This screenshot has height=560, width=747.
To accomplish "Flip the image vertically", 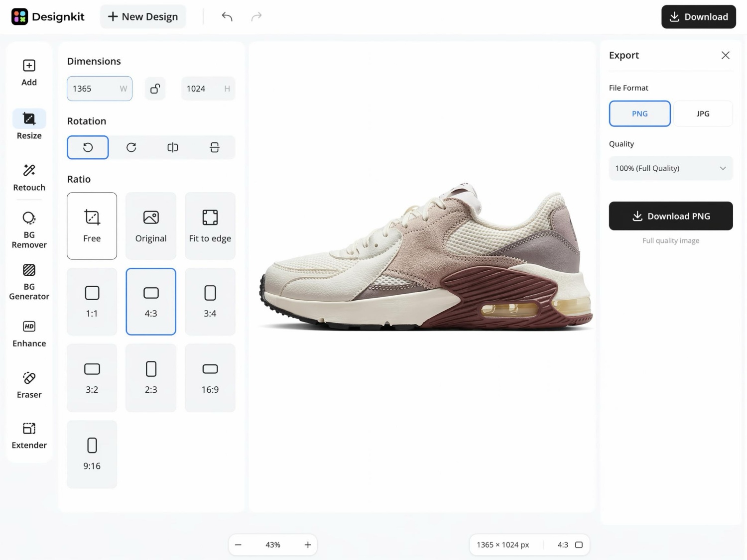I will click(x=215, y=147).
